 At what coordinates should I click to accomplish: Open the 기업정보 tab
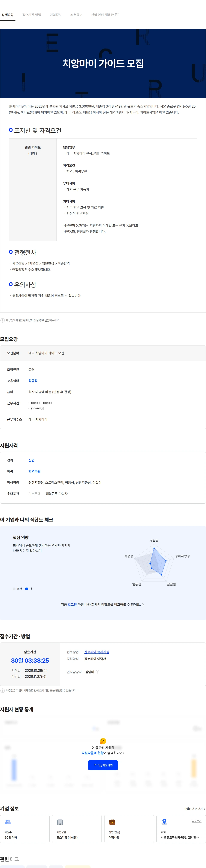tap(56, 15)
